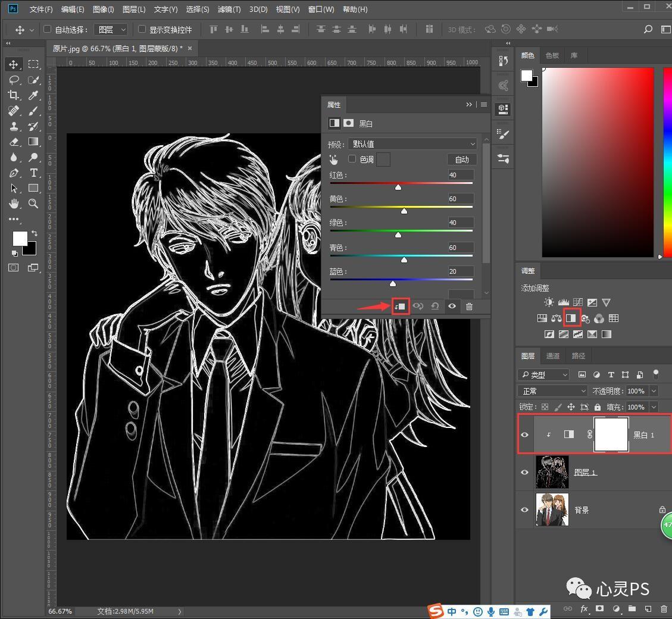Choose the Horizontal Type tool
Screen dimensions: 672x619
33,173
